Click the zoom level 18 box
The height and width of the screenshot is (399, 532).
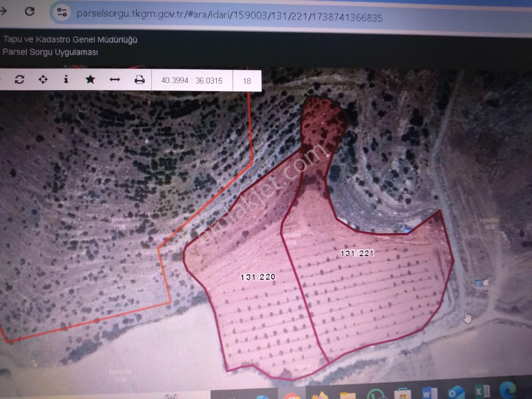(247, 81)
